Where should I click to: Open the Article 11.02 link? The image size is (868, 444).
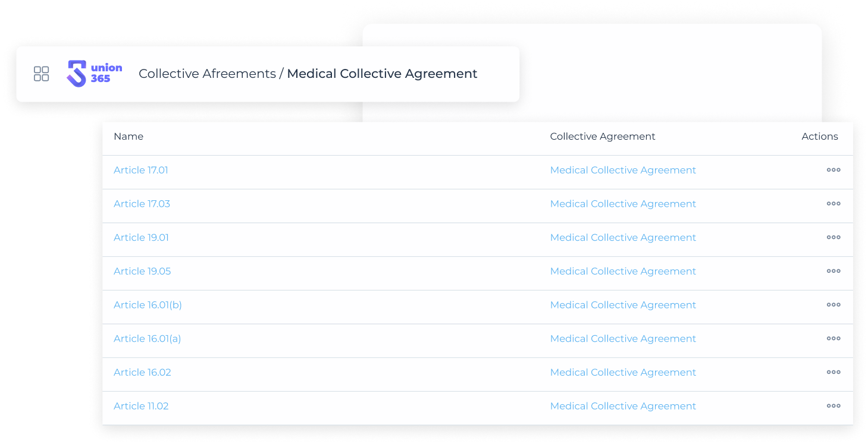coord(141,406)
